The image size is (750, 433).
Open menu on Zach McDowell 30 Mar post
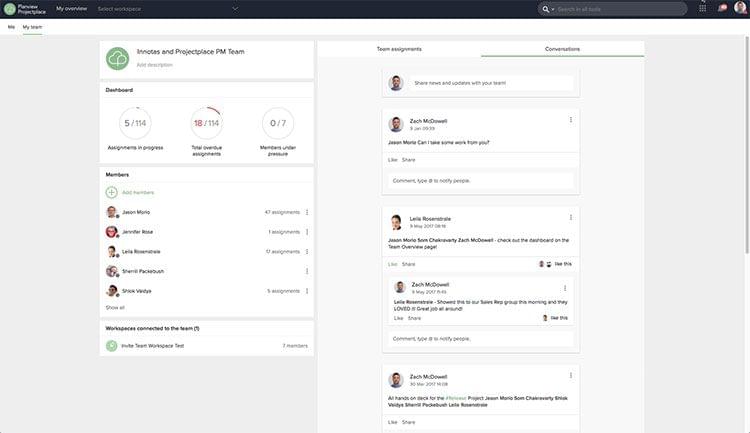[571, 376]
